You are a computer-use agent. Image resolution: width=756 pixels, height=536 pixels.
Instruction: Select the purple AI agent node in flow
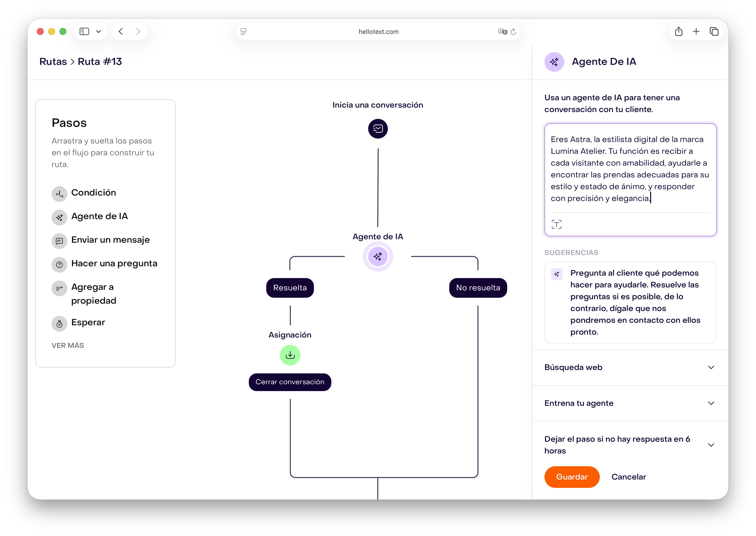click(x=378, y=256)
